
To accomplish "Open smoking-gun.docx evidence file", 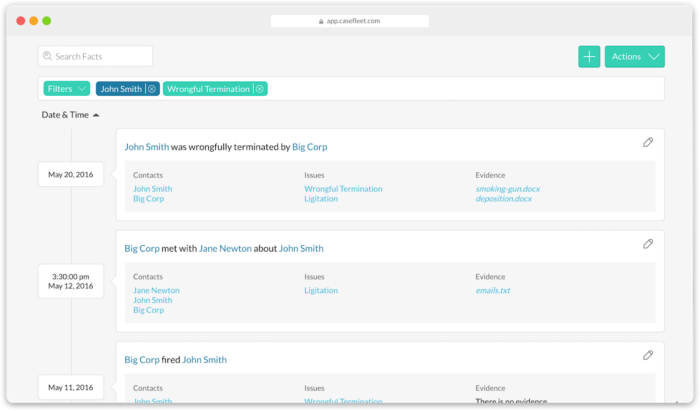I will (x=508, y=189).
